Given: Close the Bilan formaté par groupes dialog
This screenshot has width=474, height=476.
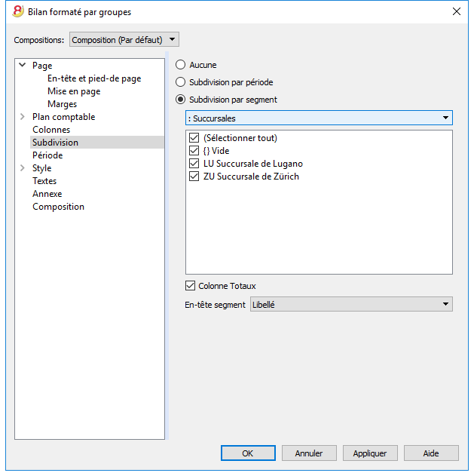Looking at the screenshot, I should click(457, 11).
